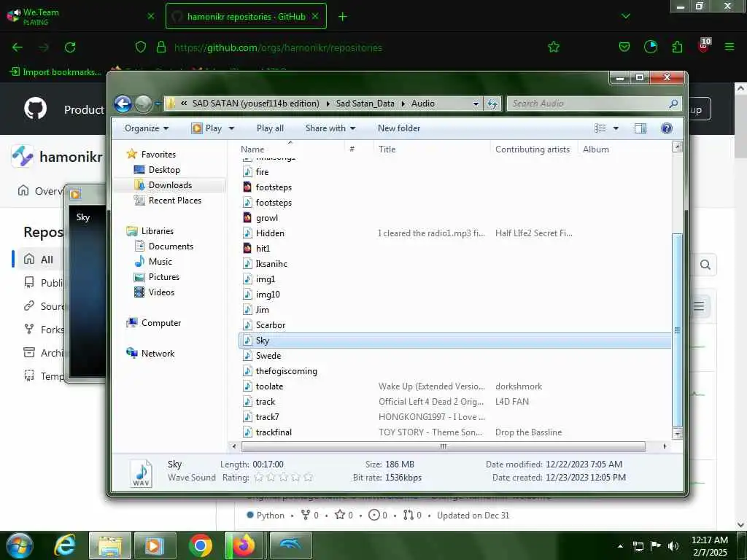Click the horizontal scrollbar in file list

[x=443, y=447]
